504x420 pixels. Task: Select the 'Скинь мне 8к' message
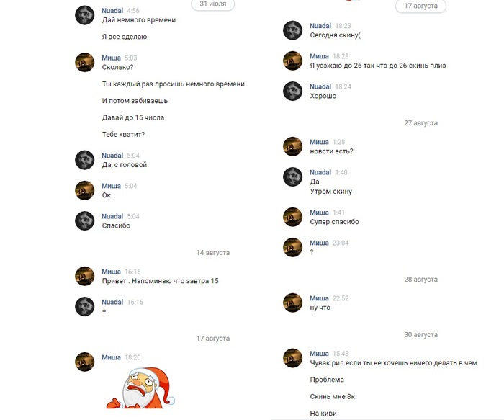point(333,396)
